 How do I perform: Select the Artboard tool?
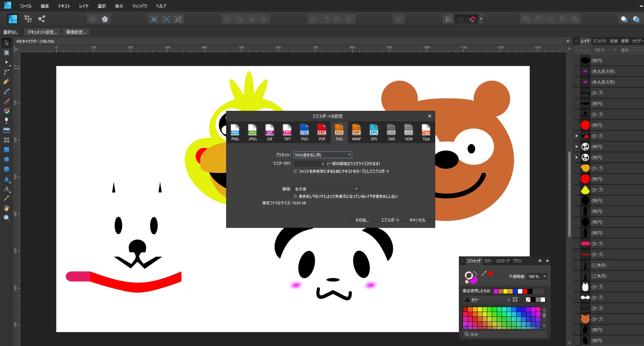point(7,52)
